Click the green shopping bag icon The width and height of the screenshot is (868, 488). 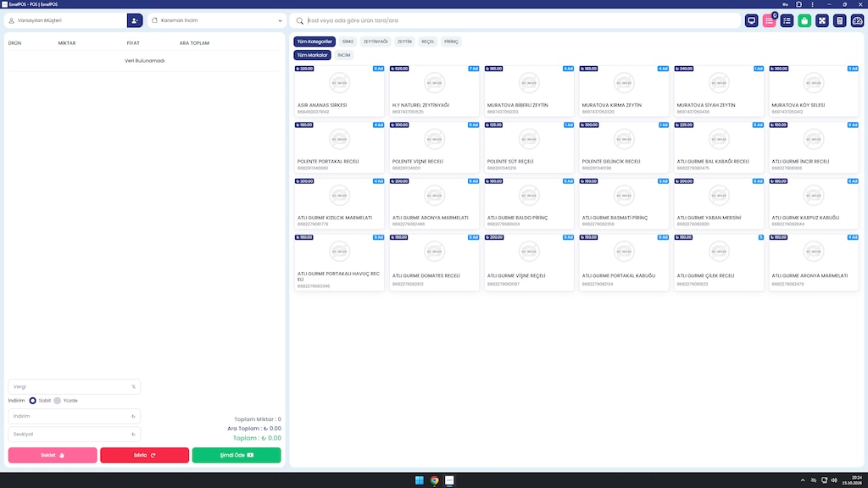click(x=804, y=20)
